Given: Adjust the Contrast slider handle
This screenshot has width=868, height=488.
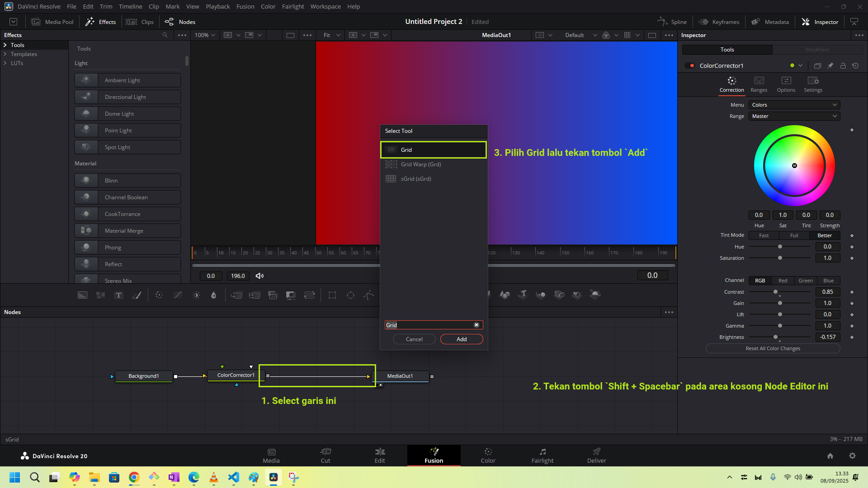Looking at the screenshot, I should pyautogui.click(x=775, y=292).
